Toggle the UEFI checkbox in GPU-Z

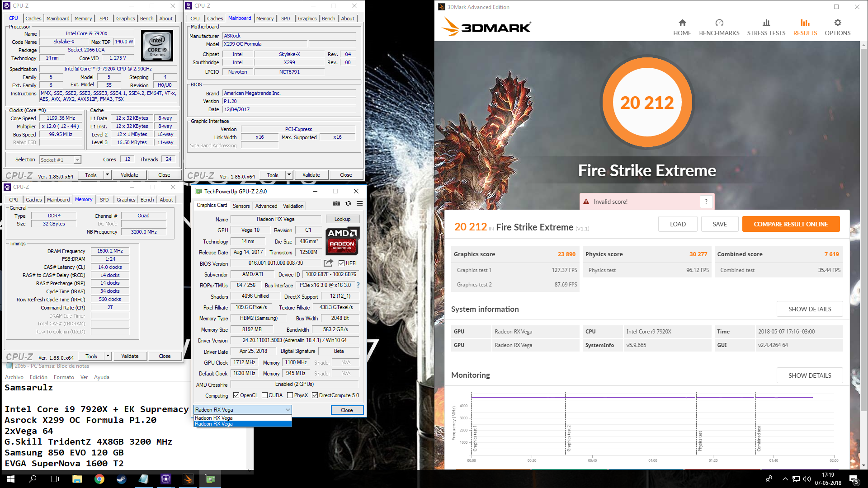click(342, 263)
